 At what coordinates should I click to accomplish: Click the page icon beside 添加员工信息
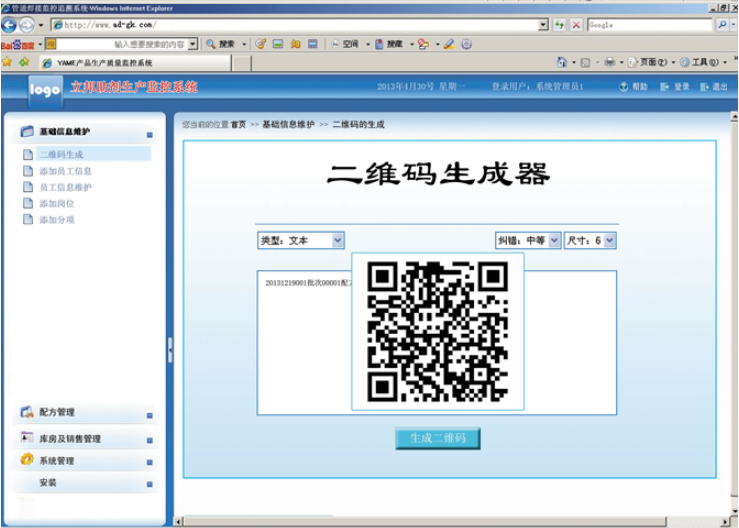point(28,171)
